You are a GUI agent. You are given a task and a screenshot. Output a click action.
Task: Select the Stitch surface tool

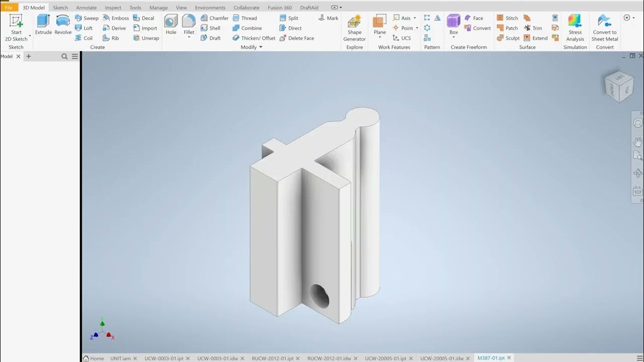pyautogui.click(x=507, y=18)
